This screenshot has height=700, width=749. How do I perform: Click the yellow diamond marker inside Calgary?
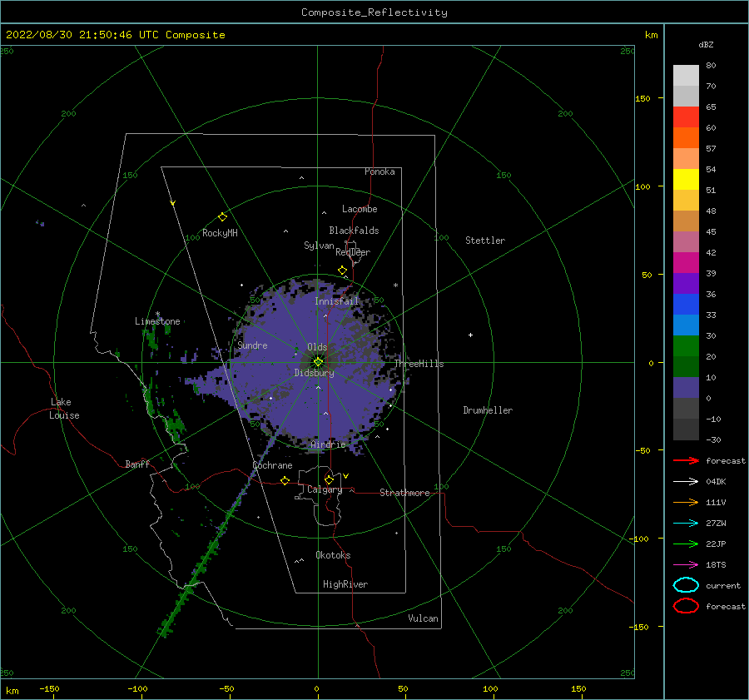tap(329, 479)
